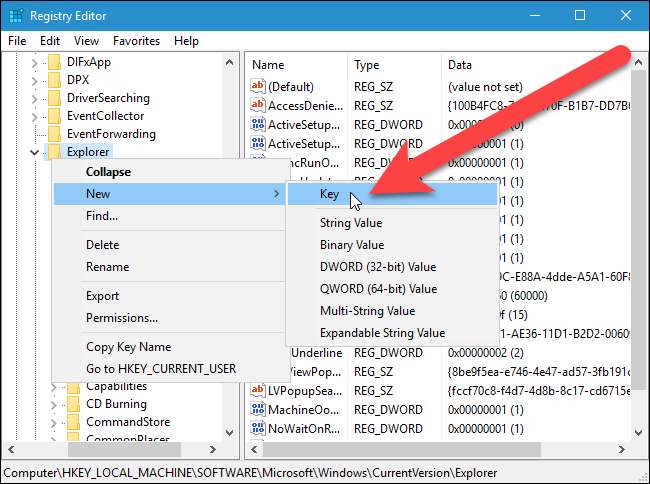Expand the DriverSearching key arrow
The width and height of the screenshot is (650, 484).
point(36,98)
